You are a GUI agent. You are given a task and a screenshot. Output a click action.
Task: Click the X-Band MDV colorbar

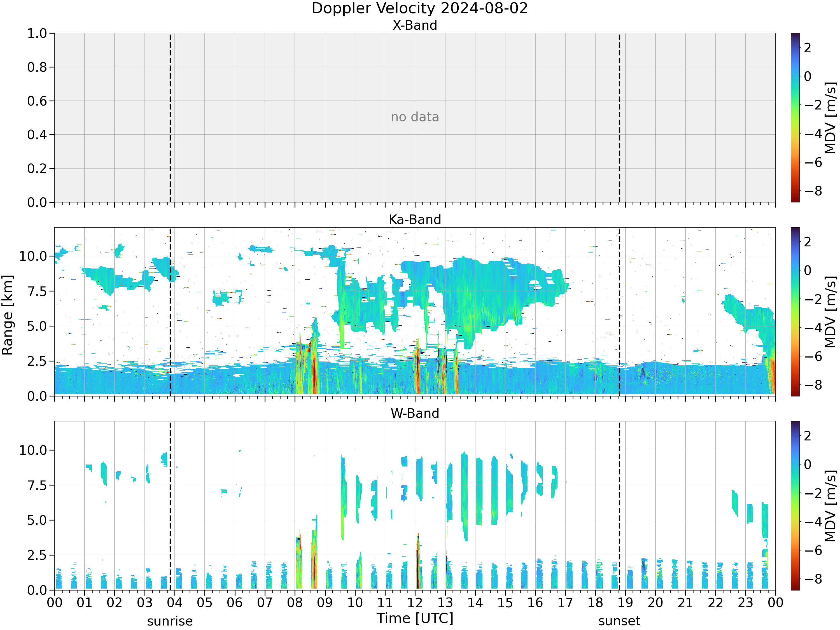coord(795,117)
